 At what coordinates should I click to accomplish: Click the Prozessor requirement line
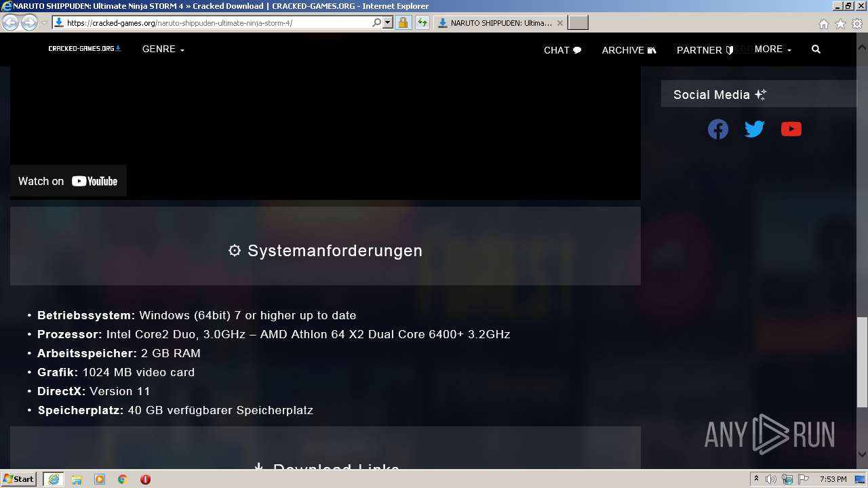click(274, 334)
